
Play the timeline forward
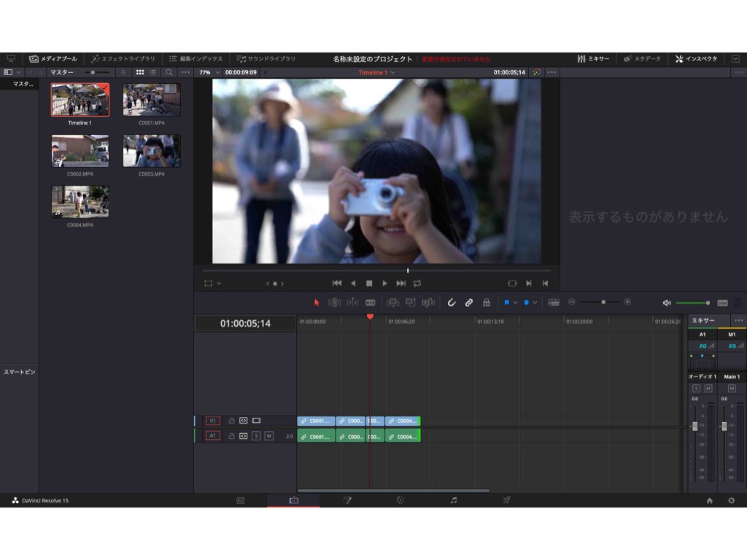coord(384,283)
